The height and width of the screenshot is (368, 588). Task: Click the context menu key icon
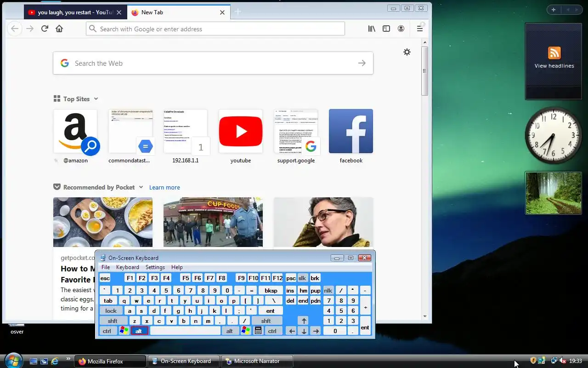[x=258, y=331]
